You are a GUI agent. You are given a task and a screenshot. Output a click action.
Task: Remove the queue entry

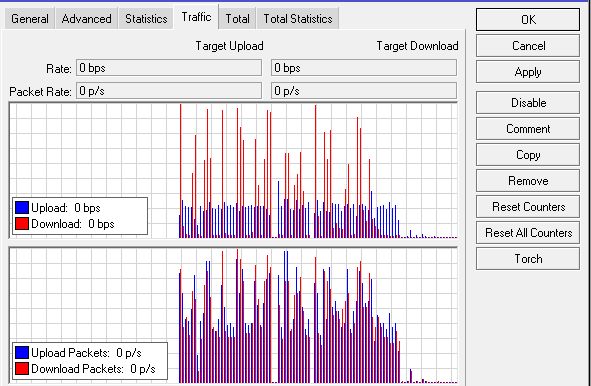(x=528, y=181)
